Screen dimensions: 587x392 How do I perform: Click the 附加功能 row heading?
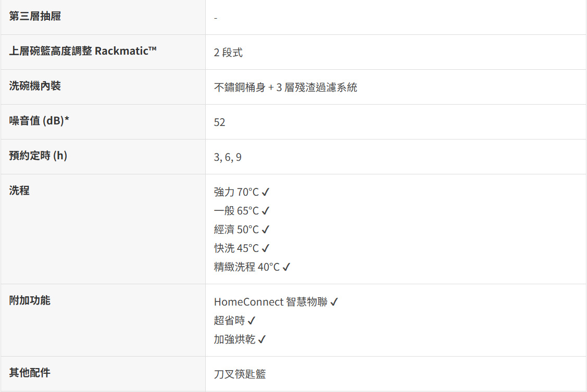[x=30, y=300]
